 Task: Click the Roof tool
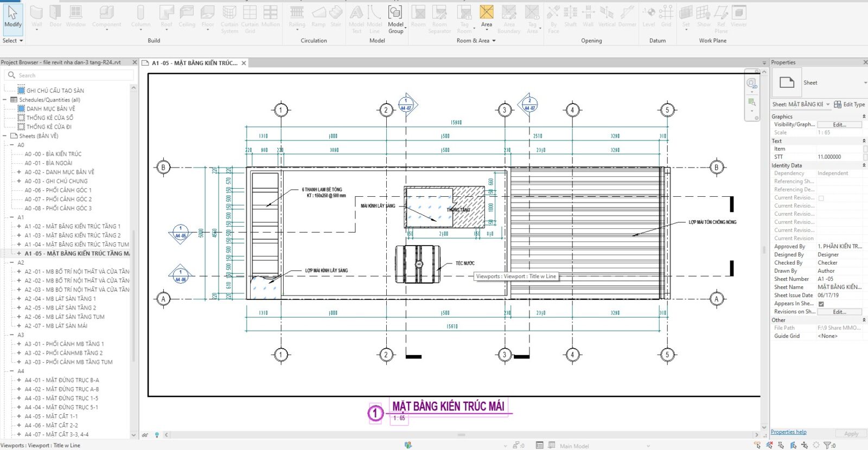pyautogui.click(x=167, y=16)
